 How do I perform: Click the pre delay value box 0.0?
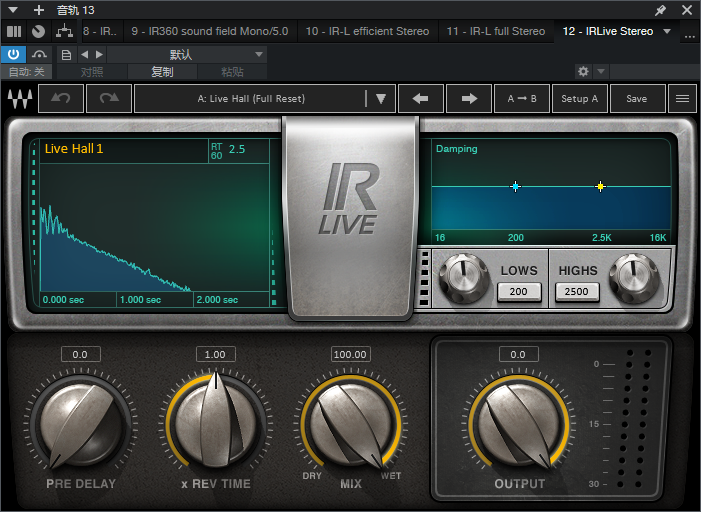pos(80,354)
